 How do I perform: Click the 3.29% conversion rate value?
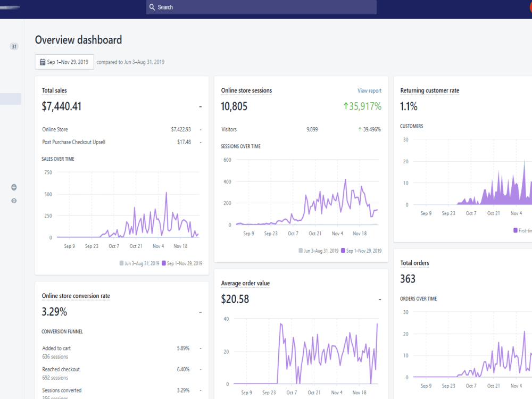click(x=54, y=312)
